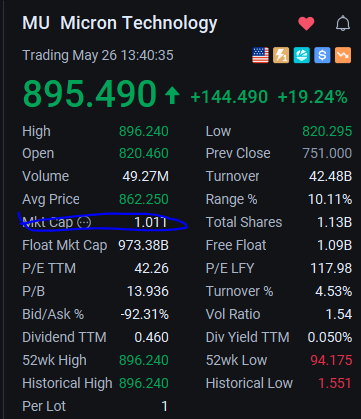Click the Avg Price value 862.250
The width and height of the screenshot is (361, 419).
coord(144,199)
